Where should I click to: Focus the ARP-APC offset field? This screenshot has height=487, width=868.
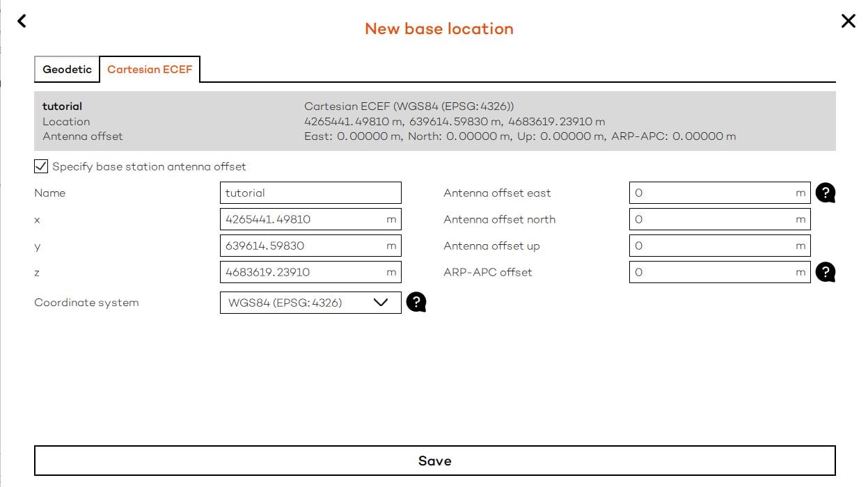point(713,272)
